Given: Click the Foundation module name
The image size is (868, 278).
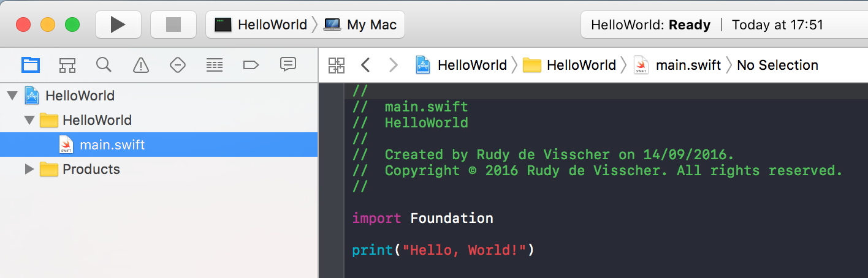Looking at the screenshot, I should [452, 218].
